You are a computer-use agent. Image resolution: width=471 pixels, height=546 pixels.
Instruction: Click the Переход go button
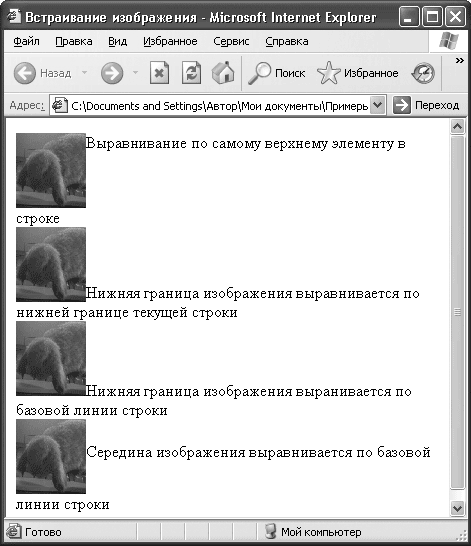click(x=426, y=105)
